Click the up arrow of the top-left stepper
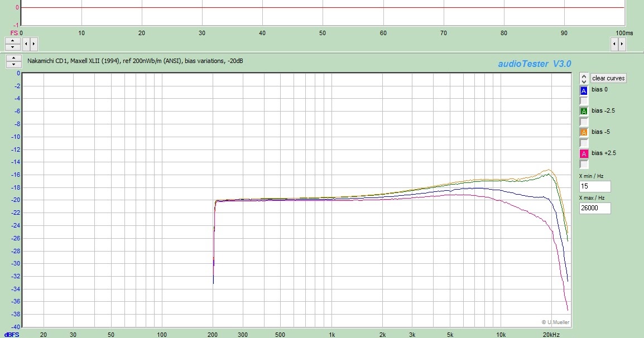The image size is (644, 338). pos(12,41)
